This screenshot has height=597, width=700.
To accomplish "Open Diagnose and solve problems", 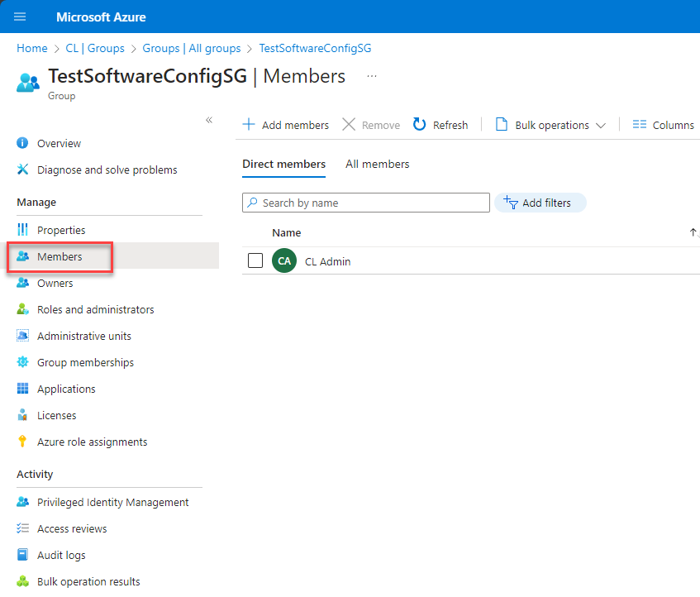I will pos(107,170).
